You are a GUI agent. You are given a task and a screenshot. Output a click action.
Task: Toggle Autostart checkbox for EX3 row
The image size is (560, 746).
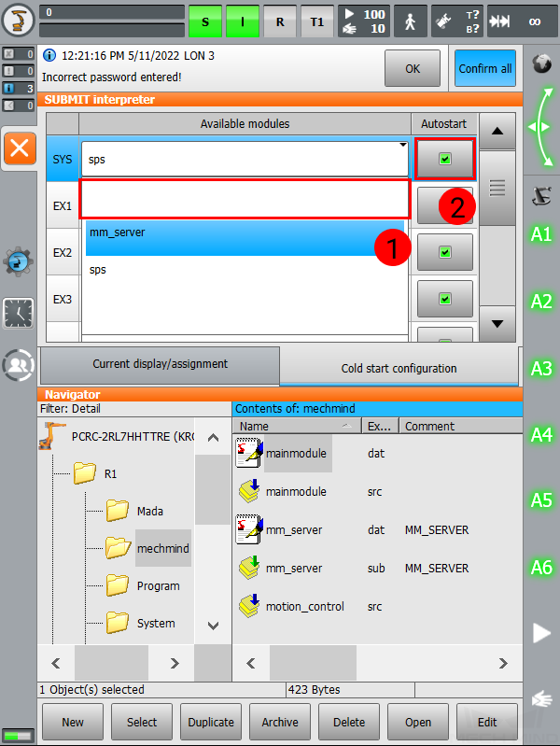(445, 299)
